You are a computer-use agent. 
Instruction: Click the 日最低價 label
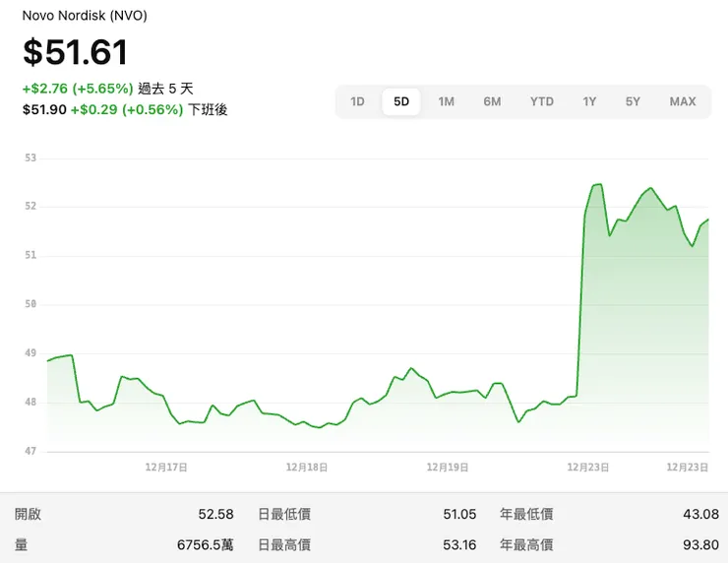click(284, 514)
